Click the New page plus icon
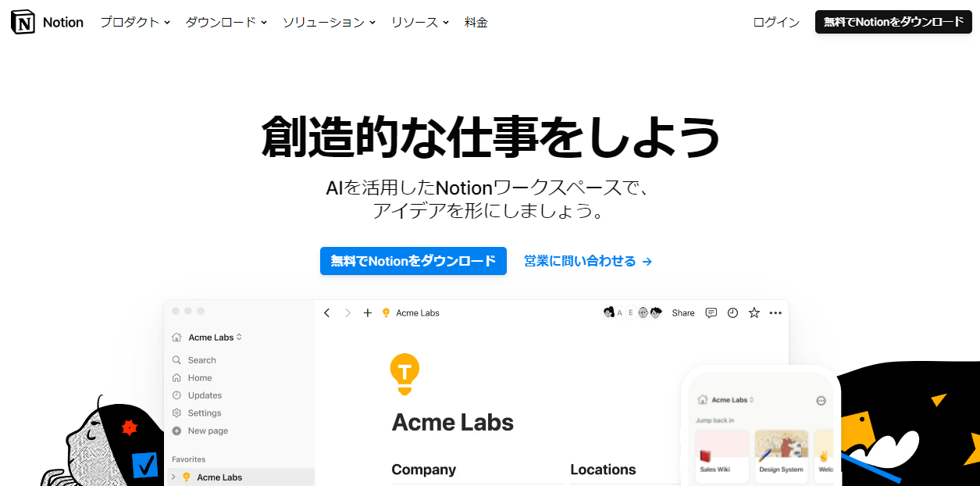This screenshot has height=486, width=980. (x=176, y=431)
